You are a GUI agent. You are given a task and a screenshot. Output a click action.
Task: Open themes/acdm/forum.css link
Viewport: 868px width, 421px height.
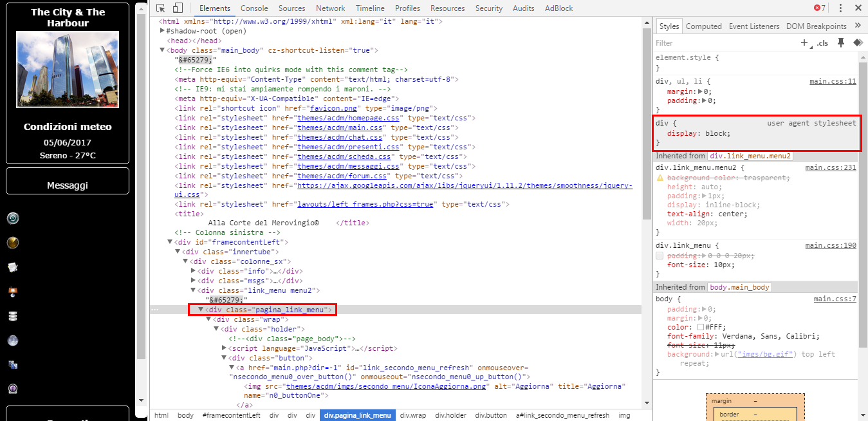342,176
